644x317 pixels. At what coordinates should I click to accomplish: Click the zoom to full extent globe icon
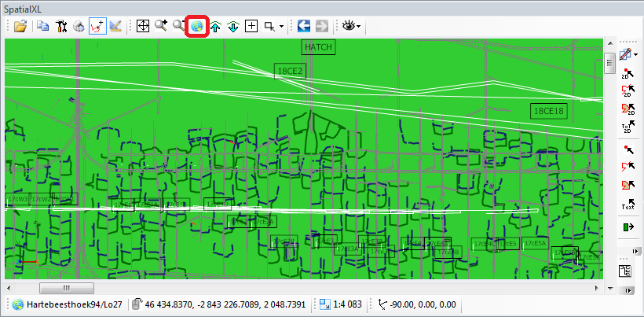(196, 26)
